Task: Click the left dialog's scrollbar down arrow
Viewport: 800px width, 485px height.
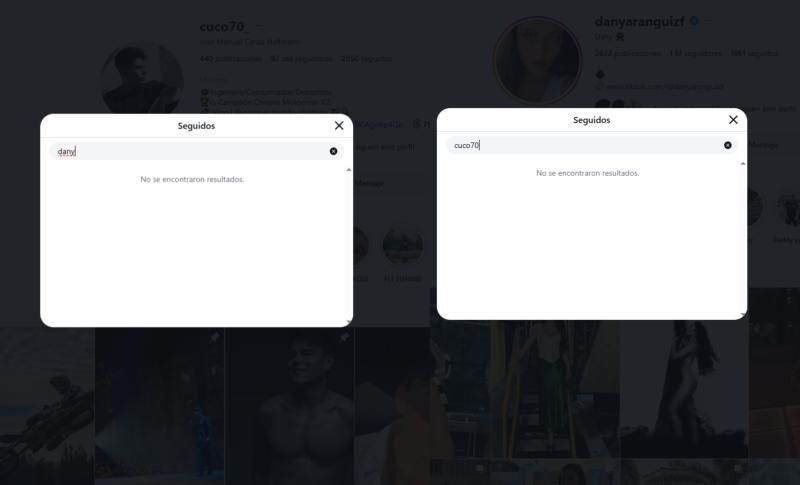Action: [348, 322]
